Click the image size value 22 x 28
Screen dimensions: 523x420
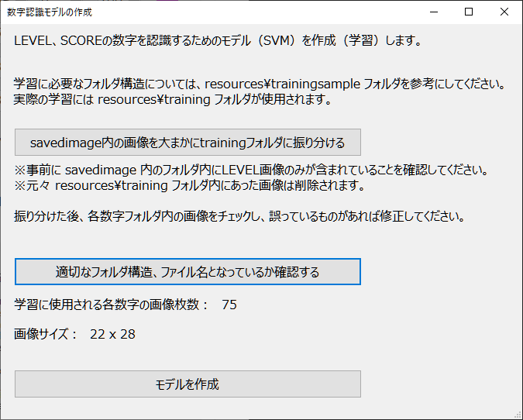(x=112, y=334)
